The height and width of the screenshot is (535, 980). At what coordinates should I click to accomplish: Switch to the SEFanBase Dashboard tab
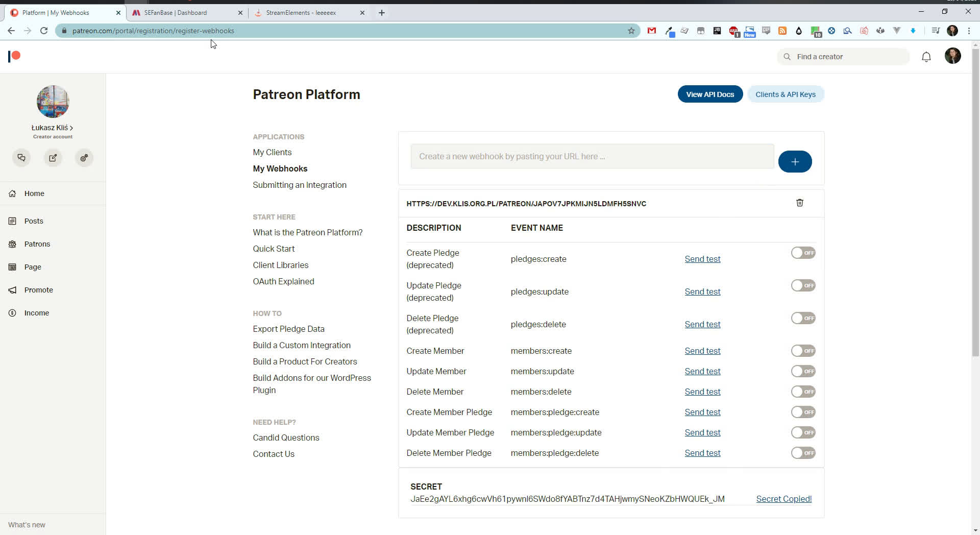(176, 13)
